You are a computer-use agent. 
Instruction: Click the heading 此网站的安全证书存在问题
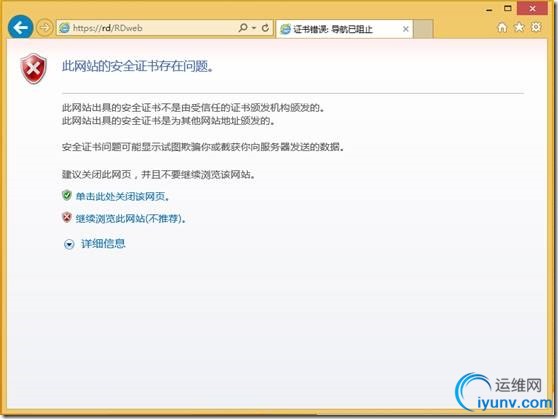click(x=138, y=66)
